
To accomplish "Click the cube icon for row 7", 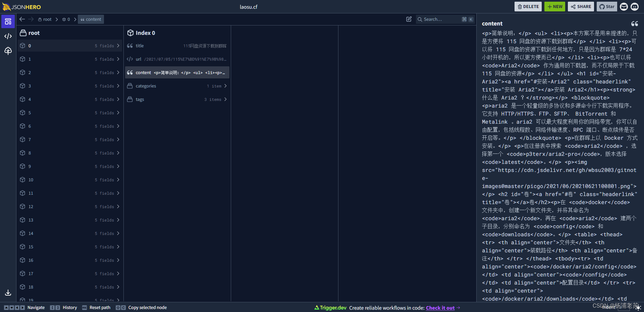I will click(x=22, y=139).
